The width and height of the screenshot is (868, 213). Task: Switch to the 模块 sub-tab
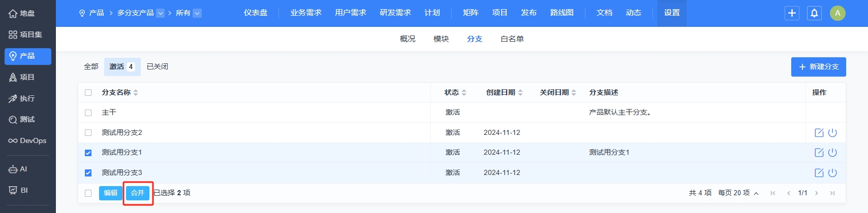click(441, 39)
